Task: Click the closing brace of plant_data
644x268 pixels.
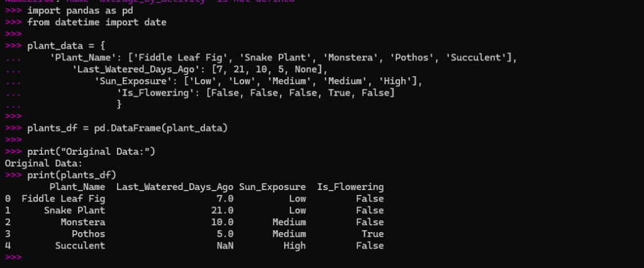Action: tap(119, 104)
